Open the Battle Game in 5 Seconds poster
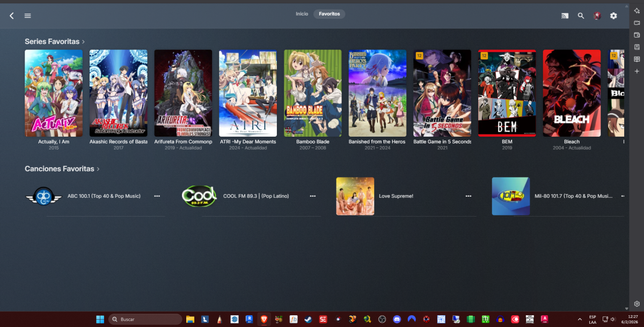 click(x=442, y=93)
